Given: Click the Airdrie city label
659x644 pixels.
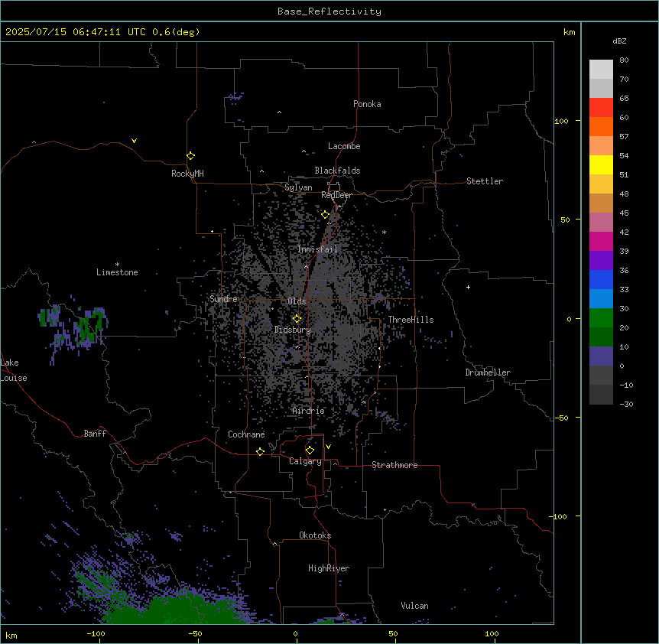Looking at the screenshot, I should coord(309,411).
